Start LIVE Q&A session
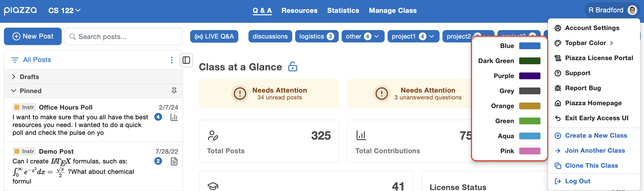 pyautogui.click(x=214, y=37)
